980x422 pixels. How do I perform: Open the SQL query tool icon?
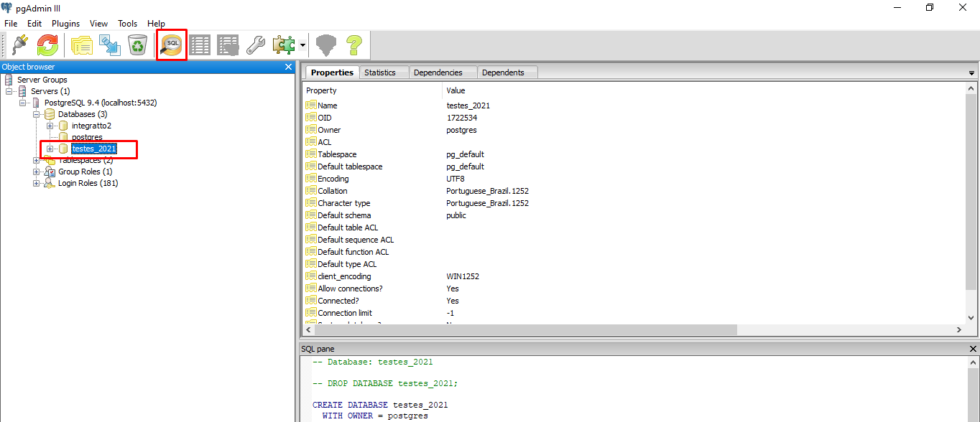(x=172, y=45)
